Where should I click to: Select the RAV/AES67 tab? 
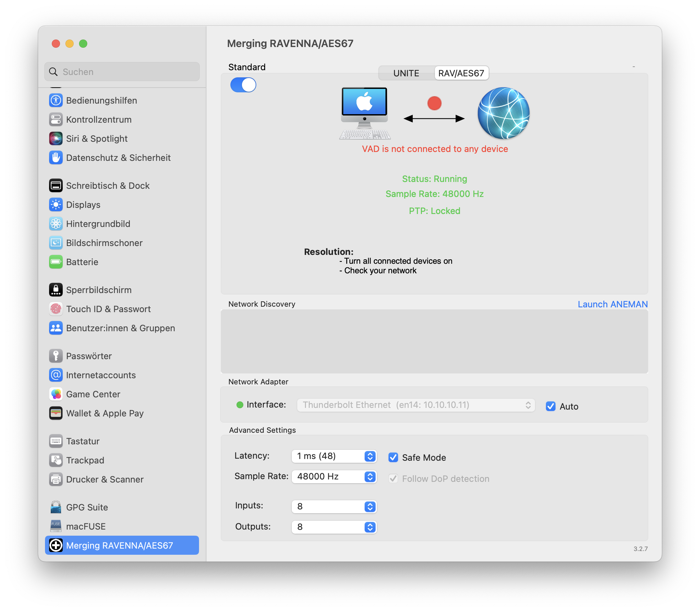[461, 73]
